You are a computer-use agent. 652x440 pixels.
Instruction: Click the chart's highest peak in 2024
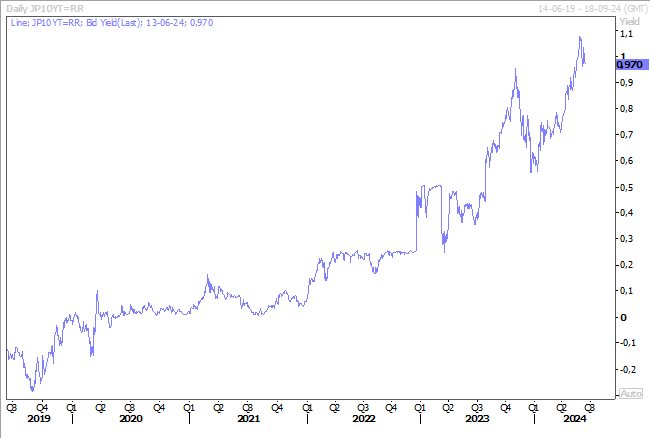pos(580,38)
